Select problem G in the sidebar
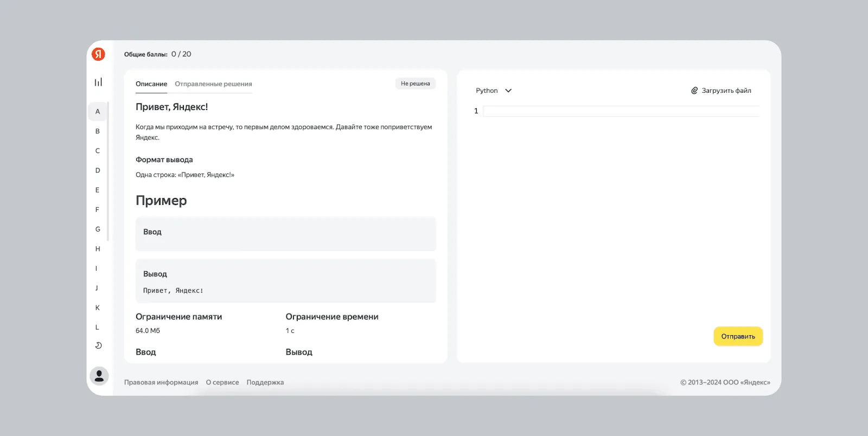The width and height of the screenshot is (868, 436). coord(98,229)
